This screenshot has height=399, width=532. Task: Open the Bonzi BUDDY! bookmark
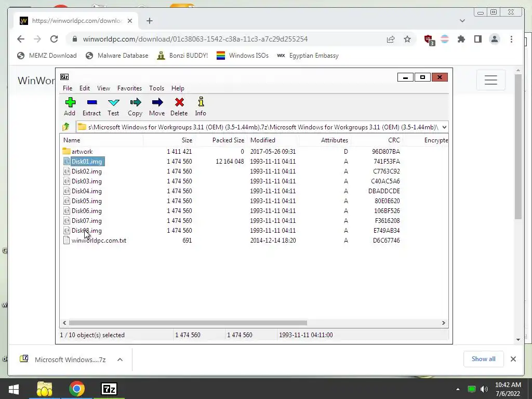182,56
